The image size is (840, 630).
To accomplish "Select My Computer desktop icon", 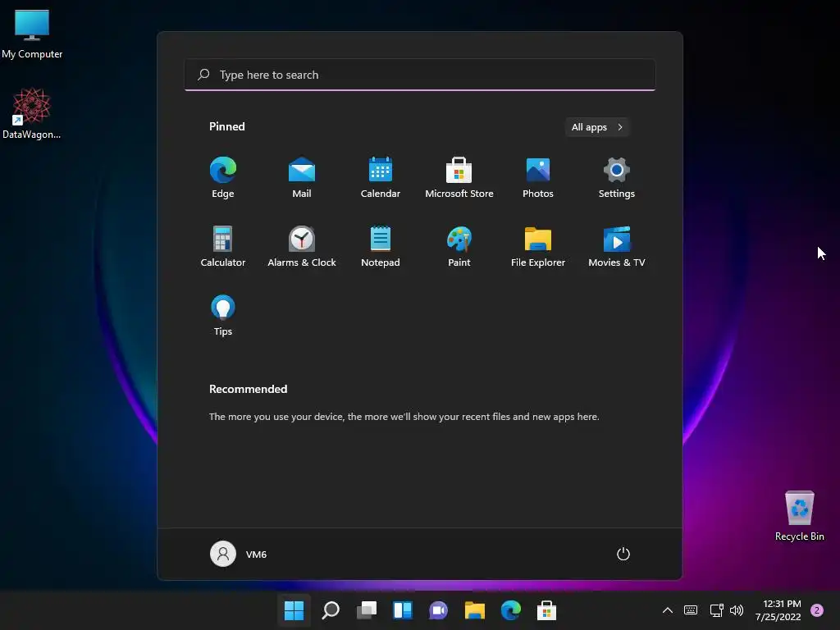I will pyautogui.click(x=32, y=34).
